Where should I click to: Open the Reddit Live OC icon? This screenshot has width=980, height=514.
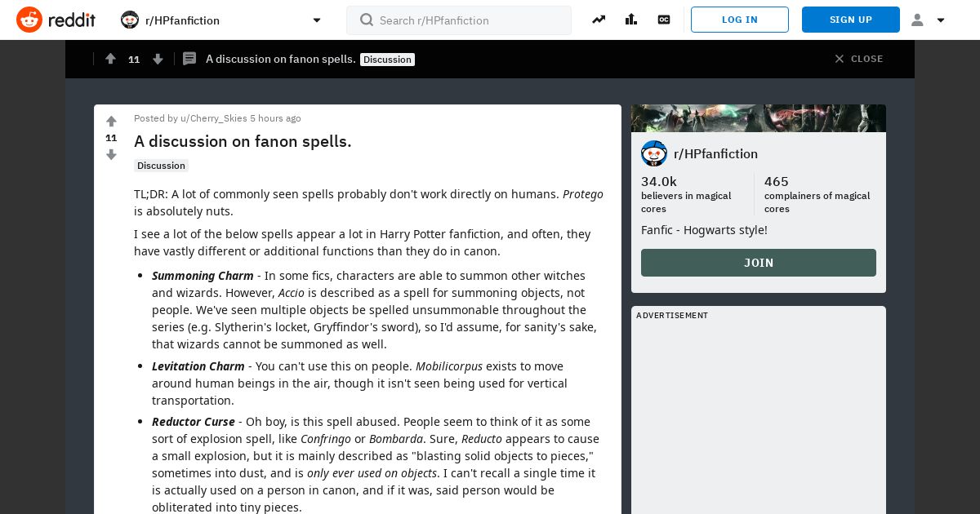point(664,20)
